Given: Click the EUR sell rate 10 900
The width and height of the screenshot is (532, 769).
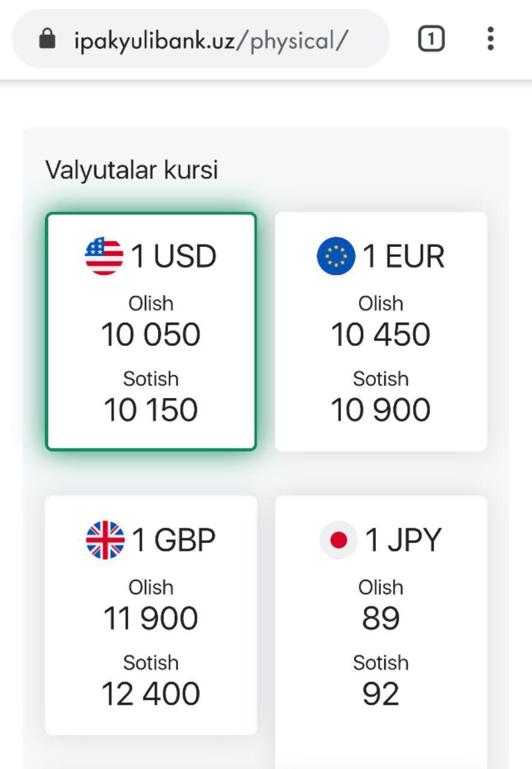Looking at the screenshot, I should [x=381, y=410].
